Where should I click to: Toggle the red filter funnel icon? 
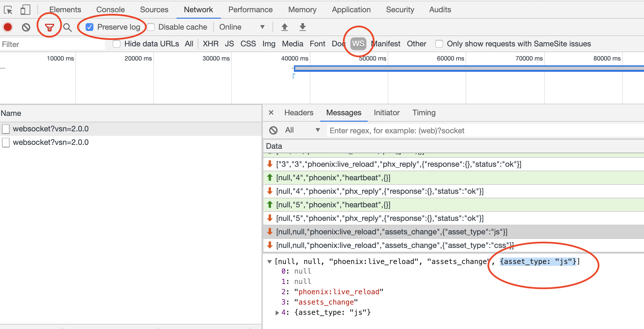tap(49, 28)
